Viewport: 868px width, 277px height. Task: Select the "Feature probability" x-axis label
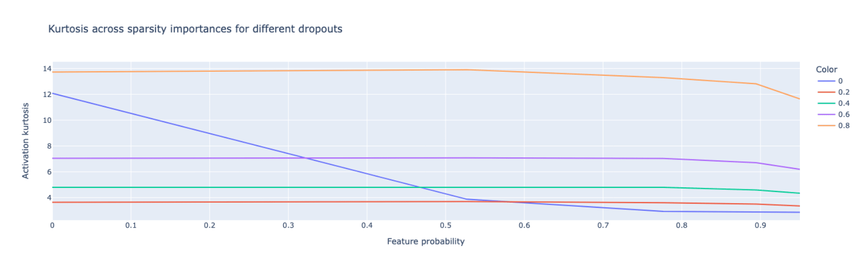(x=425, y=241)
